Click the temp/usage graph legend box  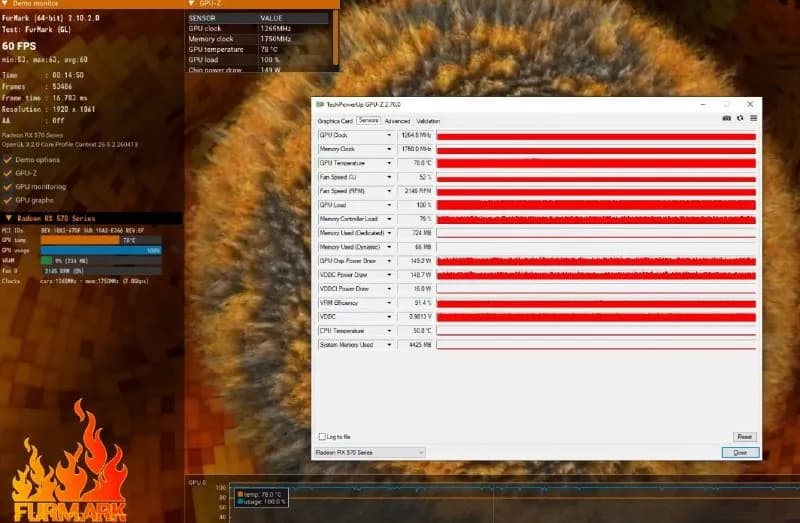262,497
